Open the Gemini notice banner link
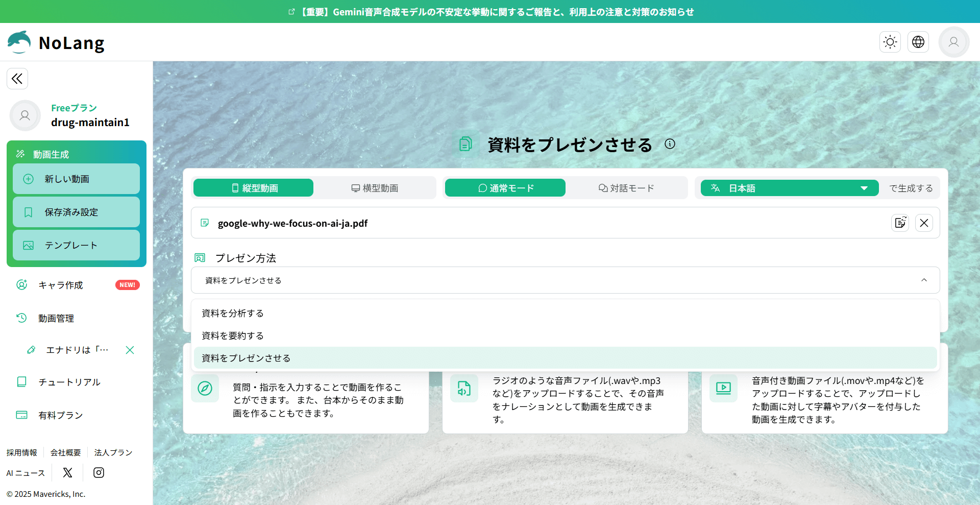Viewport: 980px width, 505px height. pos(490,12)
